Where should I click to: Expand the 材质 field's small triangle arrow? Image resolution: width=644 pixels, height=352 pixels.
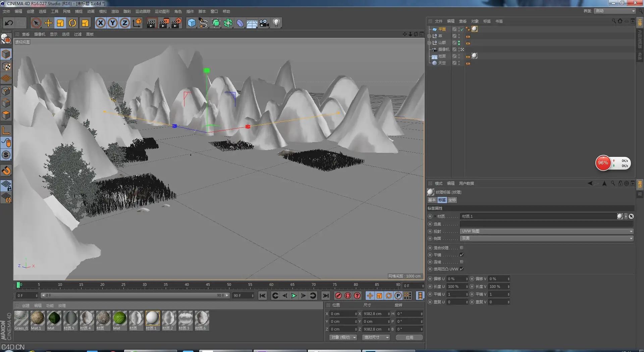[626, 217]
